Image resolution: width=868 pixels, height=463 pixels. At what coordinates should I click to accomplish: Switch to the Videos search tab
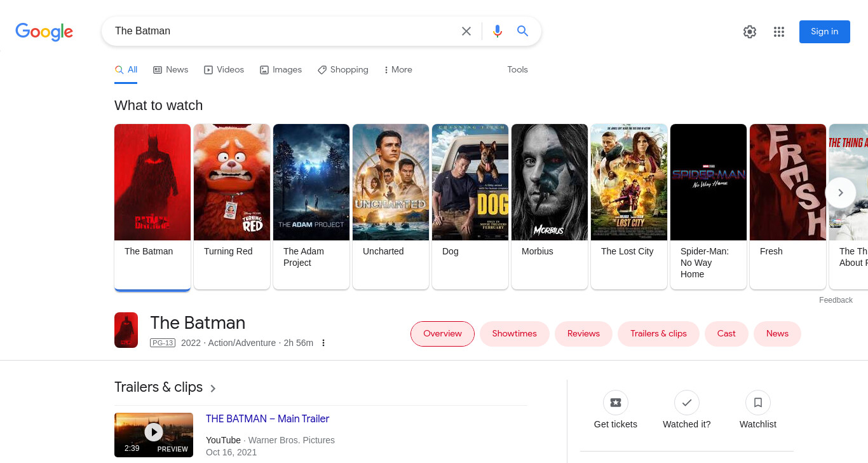point(224,70)
